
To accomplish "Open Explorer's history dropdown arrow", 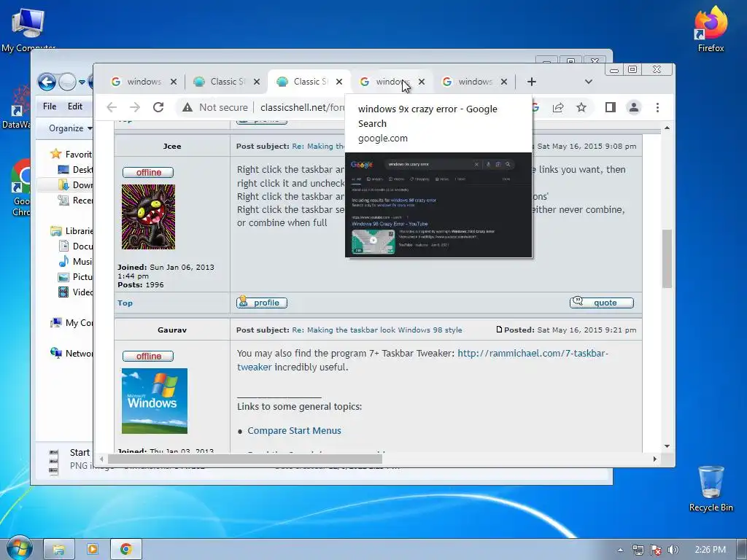I will 82,82.
